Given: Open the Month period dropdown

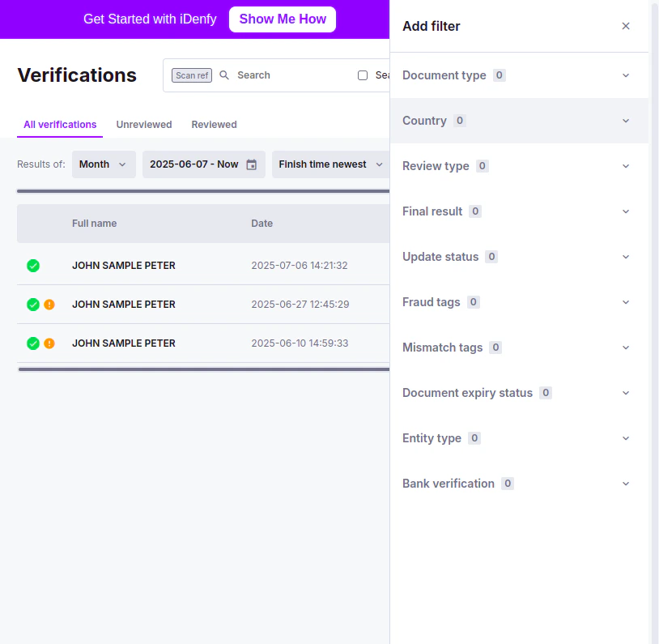Looking at the screenshot, I should pyautogui.click(x=104, y=164).
